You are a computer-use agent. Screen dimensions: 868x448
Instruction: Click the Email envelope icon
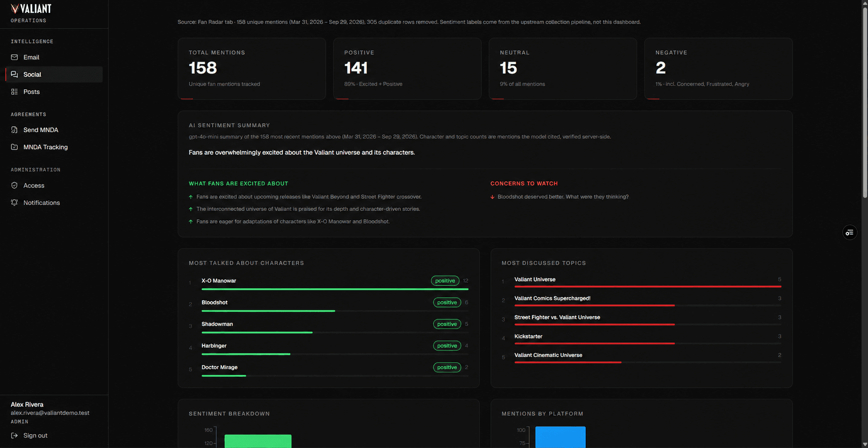[14, 57]
